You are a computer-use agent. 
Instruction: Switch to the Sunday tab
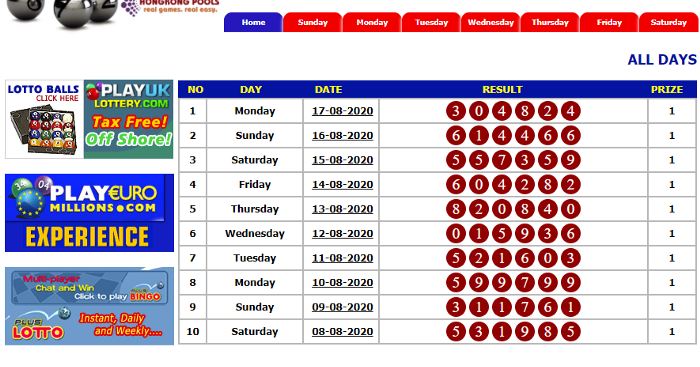pyautogui.click(x=312, y=22)
